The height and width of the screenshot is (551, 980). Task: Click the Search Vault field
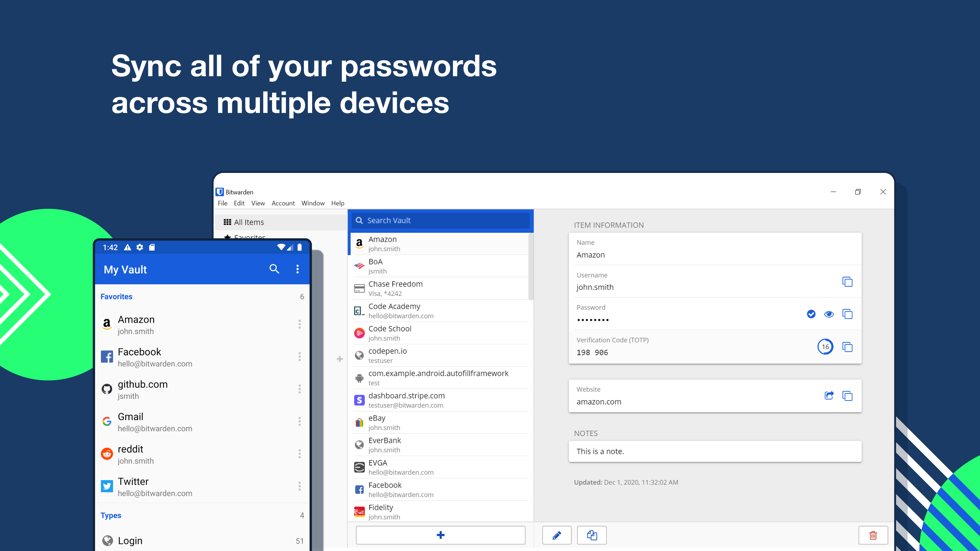tap(440, 221)
